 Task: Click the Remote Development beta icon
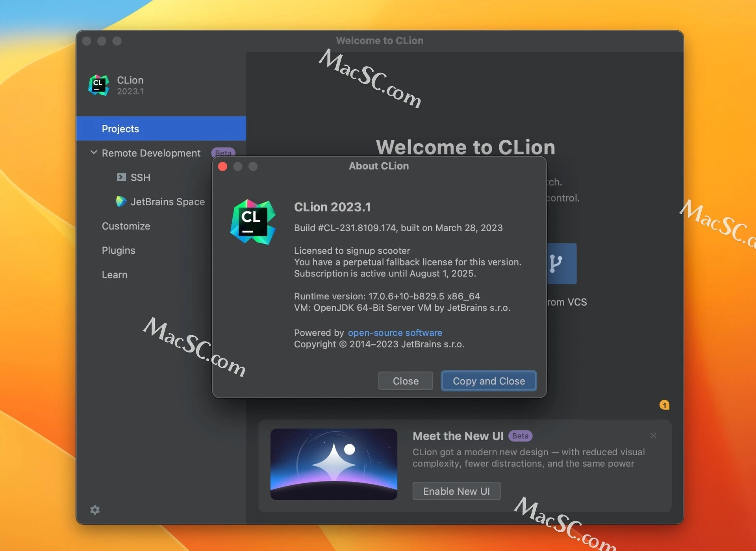[x=225, y=152]
